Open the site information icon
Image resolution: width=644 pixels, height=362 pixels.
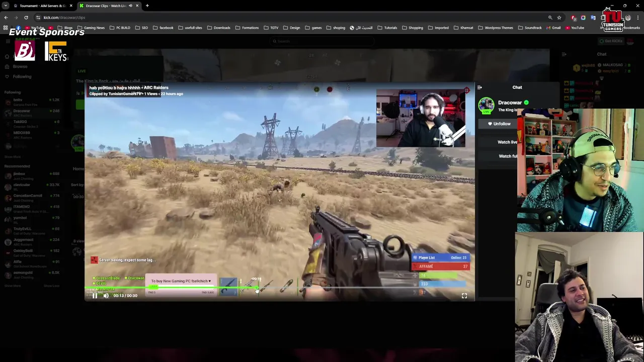[x=38, y=18]
